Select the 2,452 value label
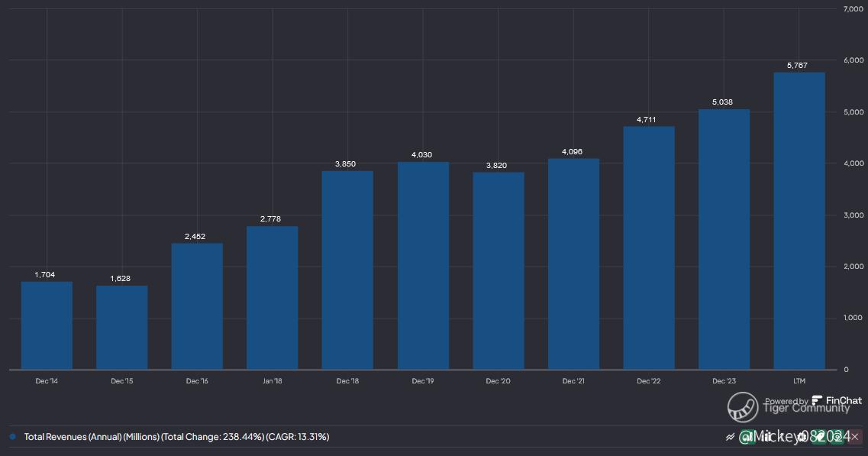This screenshot has height=456, width=868. click(x=195, y=237)
